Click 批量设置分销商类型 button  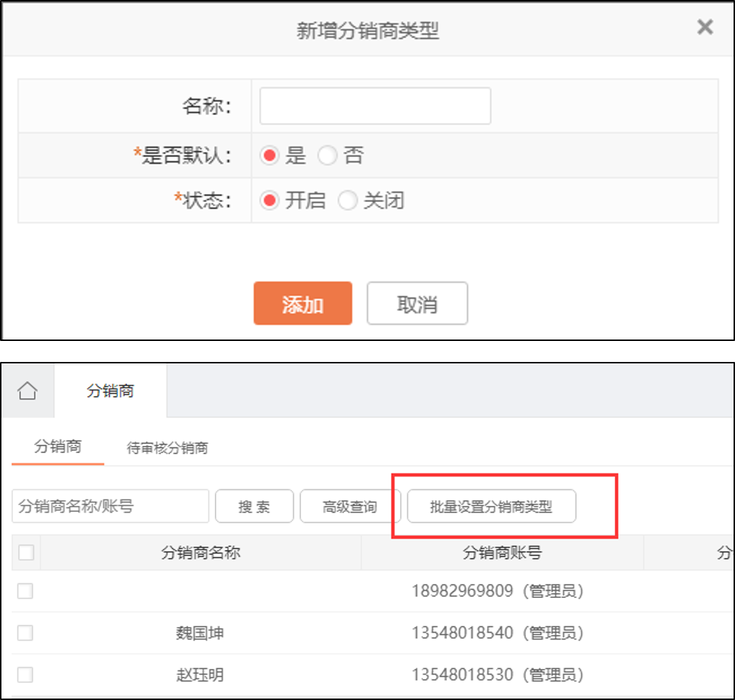(491, 507)
